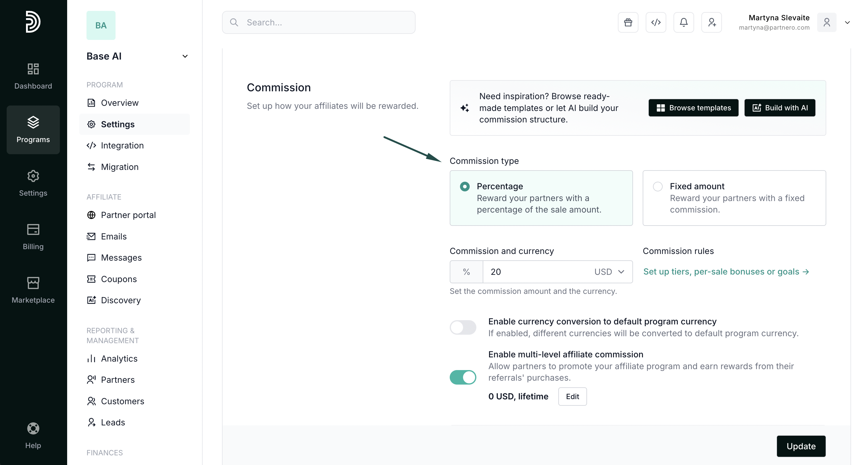
Task: Open tiers, per-sale bonuses or goals link
Action: (x=726, y=272)
